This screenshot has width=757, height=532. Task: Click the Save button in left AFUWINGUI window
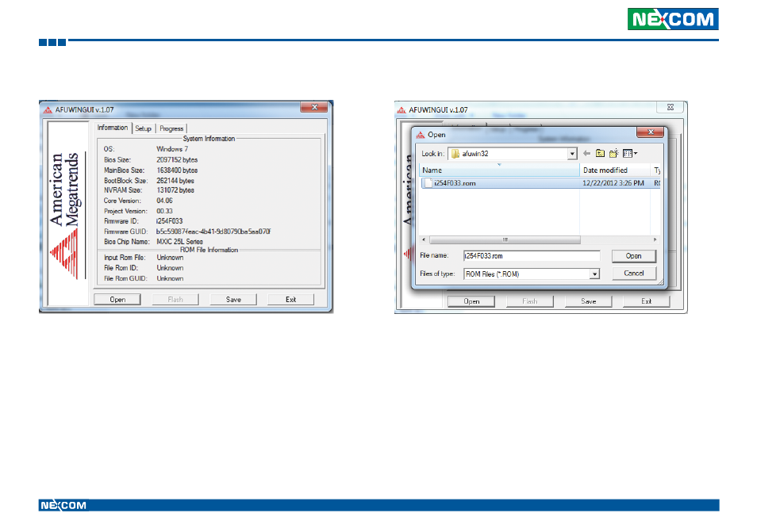[x=233, y=300]
